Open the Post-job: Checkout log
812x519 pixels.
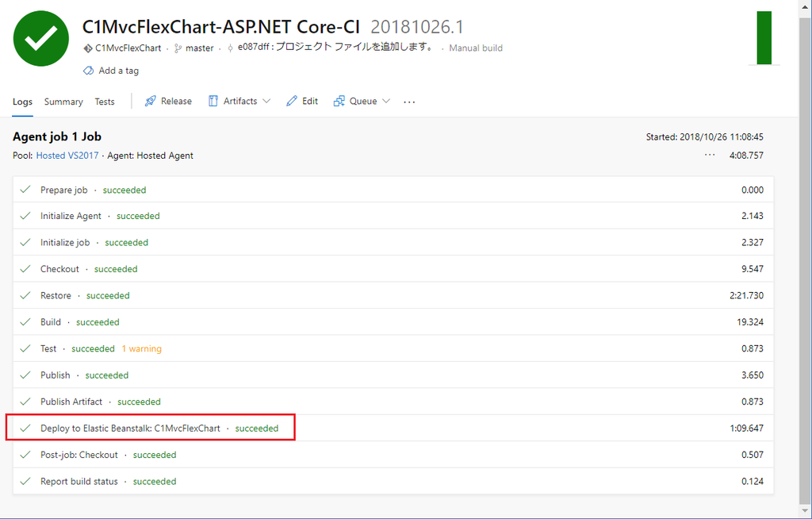[393, 455]
